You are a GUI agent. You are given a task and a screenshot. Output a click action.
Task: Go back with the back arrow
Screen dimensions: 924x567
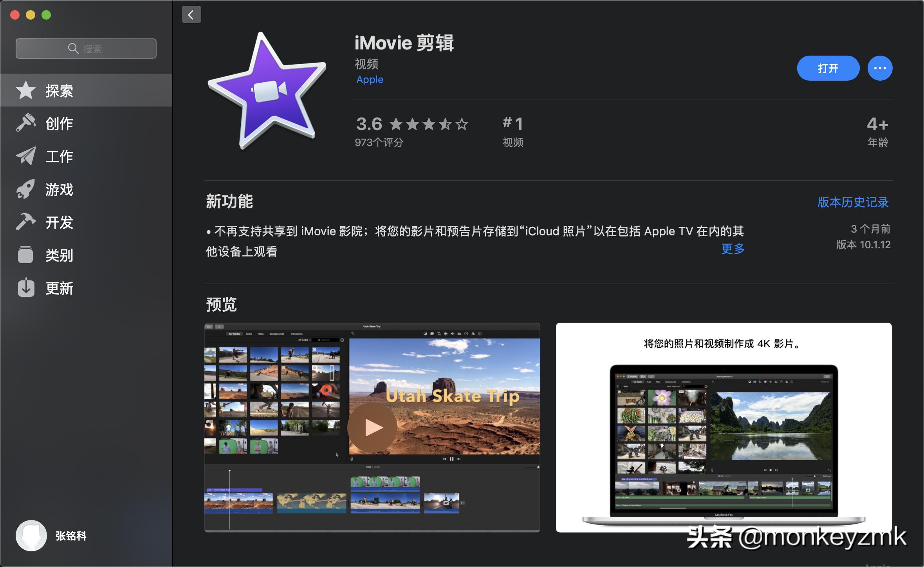click(191, 14)
